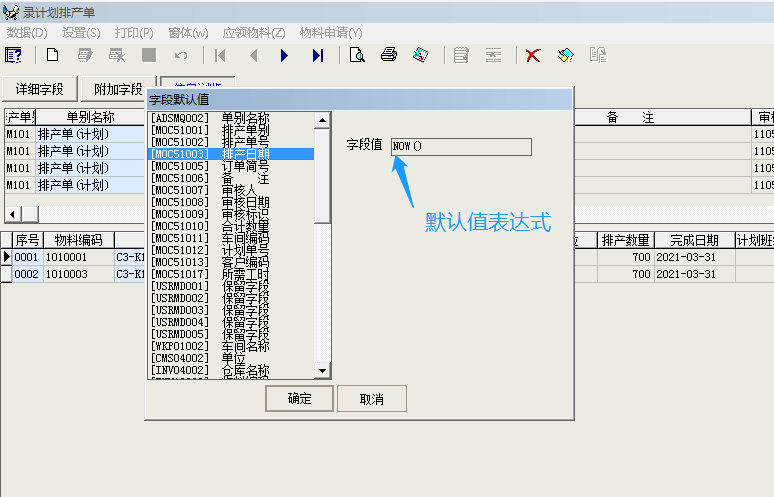This screenshot has width=774, height=497.
Task: Jump to the last record
Action: click(318, 55)
